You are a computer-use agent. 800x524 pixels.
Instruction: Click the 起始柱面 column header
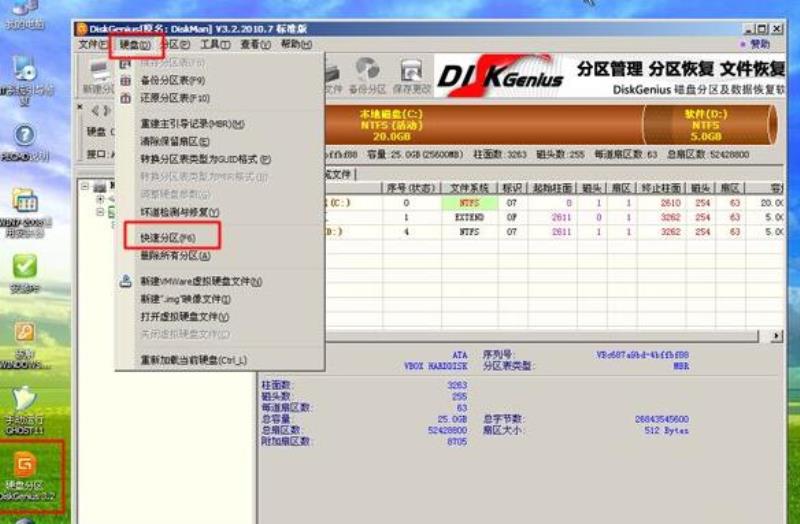[x=552, y=188]
